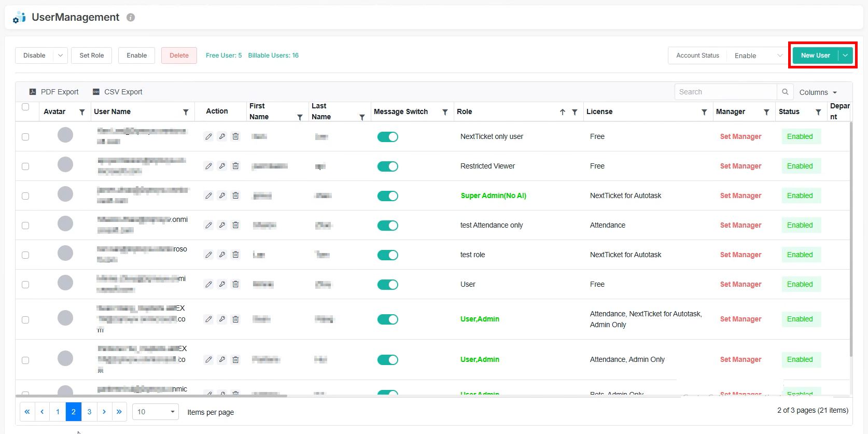Select all rows with header checkbox
The image size is (868, 434).
click(x=25, y=107)
